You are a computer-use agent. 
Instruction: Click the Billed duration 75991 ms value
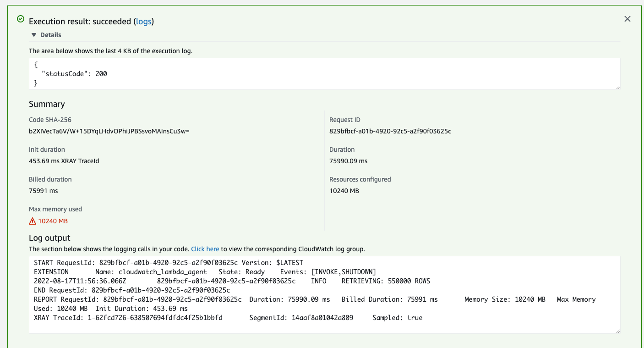44,191
